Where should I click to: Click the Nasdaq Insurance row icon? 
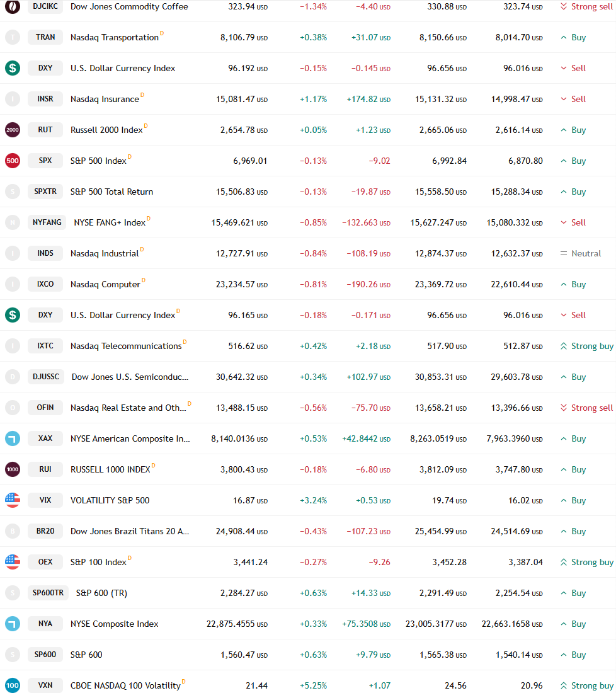13,99
